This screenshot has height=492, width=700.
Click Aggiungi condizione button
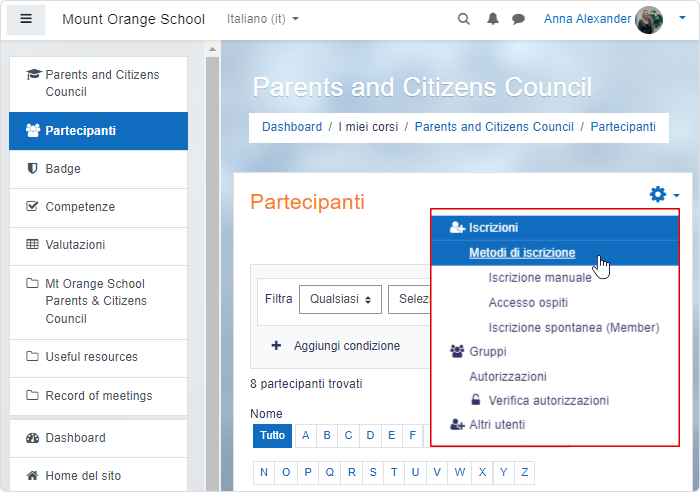pyautogui.click(x=336, y=346)
